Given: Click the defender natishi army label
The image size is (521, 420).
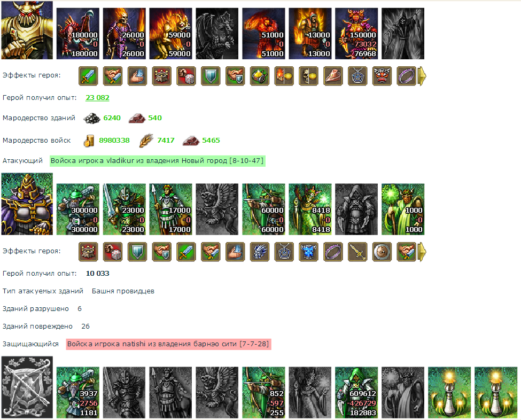Looking at the screenshot, I should coord(168,344).
